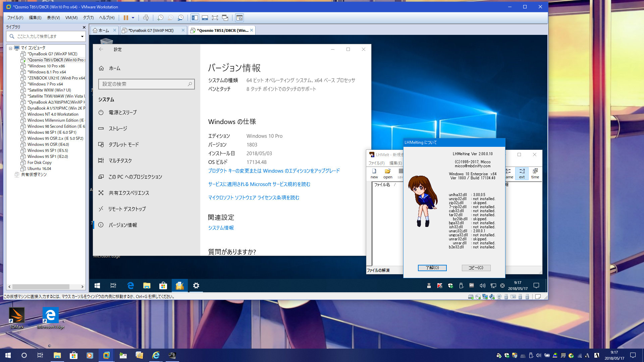Close the library panel
644x362 pixels.
[84, 27]
